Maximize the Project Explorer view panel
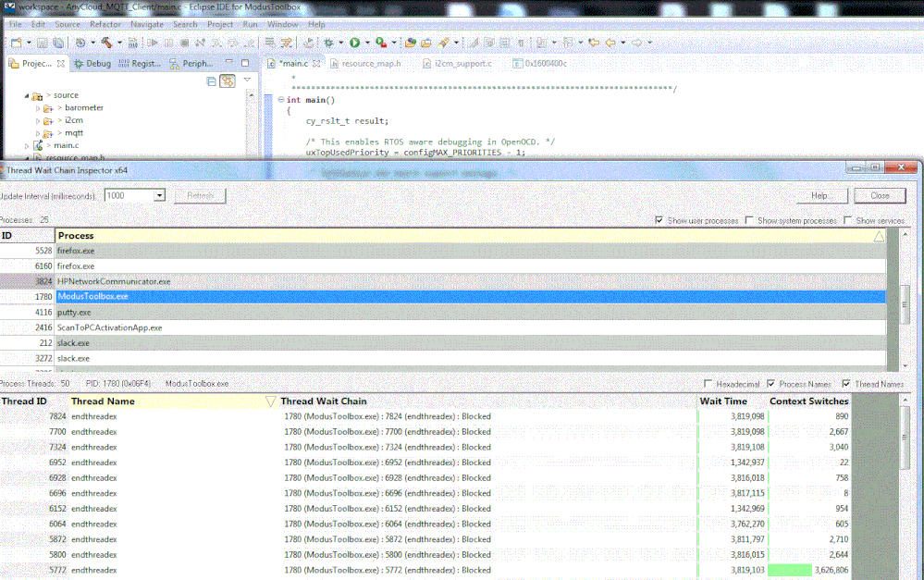 click(x=245, y=63)
